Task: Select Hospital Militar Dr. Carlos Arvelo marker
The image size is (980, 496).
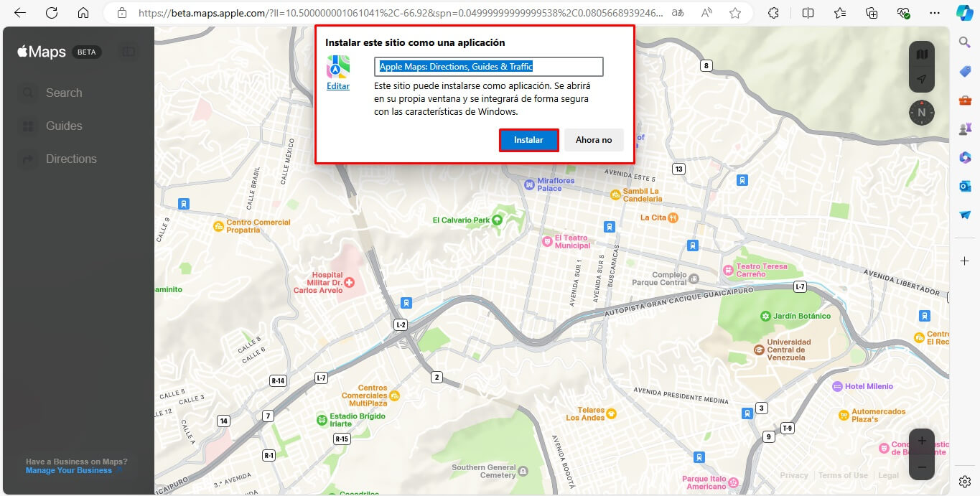Action: [350, 282]
